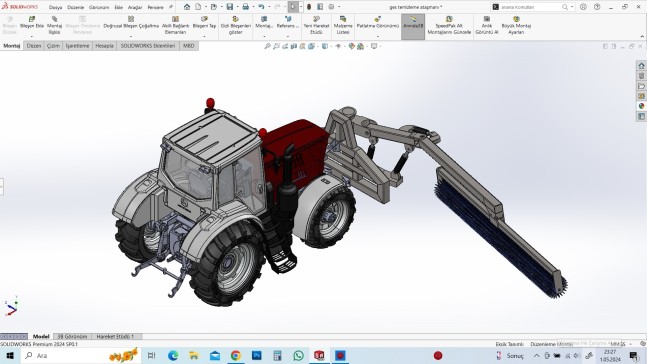Screen dimensions: 647x364
Task: Click the Section View icon in view toolbar
Action: (294, 46)
